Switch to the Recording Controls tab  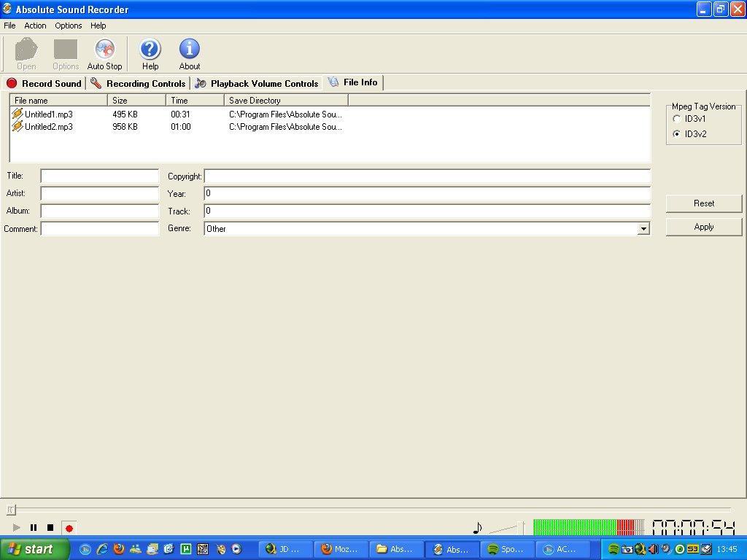click(139, 82)
